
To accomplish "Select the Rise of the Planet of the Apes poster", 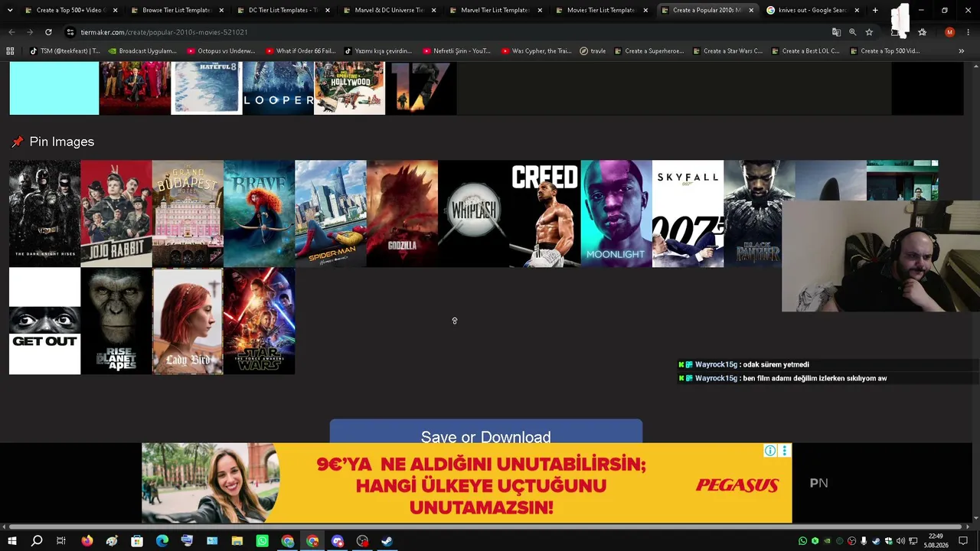I will click(x=116, y=321).
